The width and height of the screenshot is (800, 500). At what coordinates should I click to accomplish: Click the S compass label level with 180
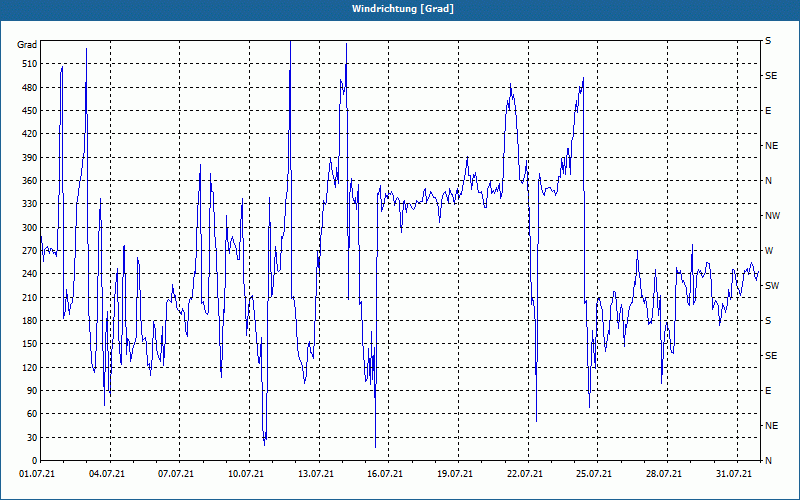(768, 321)
